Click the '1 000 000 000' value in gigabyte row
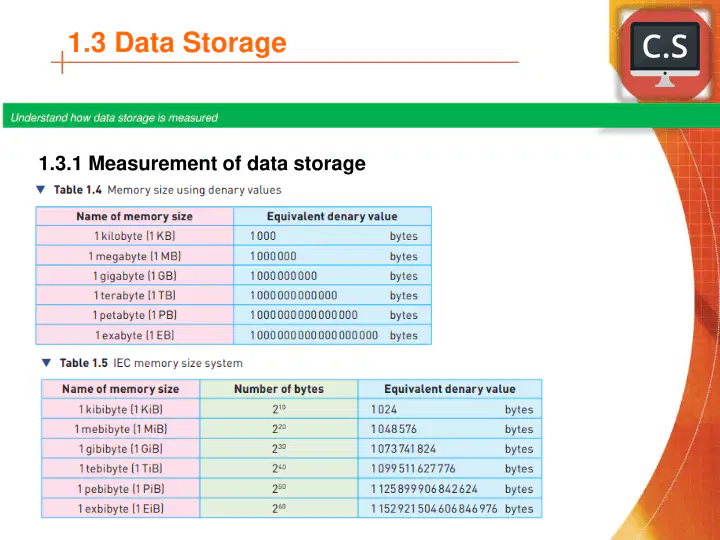Viewport: 720px width, 540px height. (x=283, y=276)
